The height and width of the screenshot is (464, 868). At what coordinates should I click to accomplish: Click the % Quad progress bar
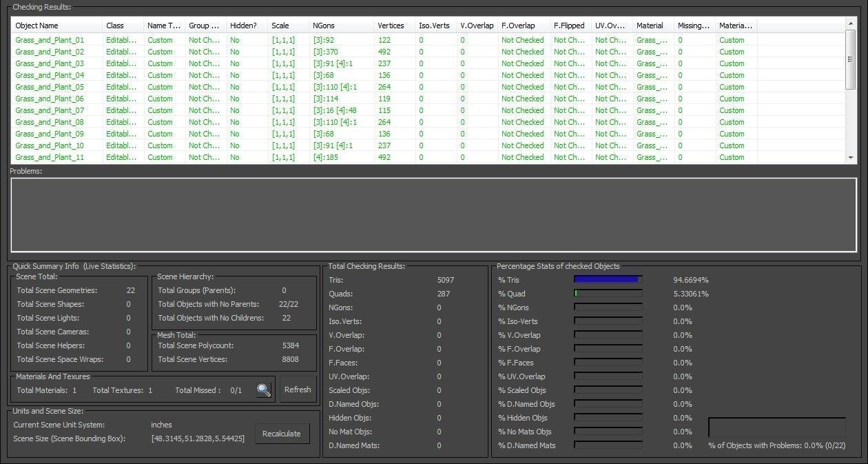point(608,294)
